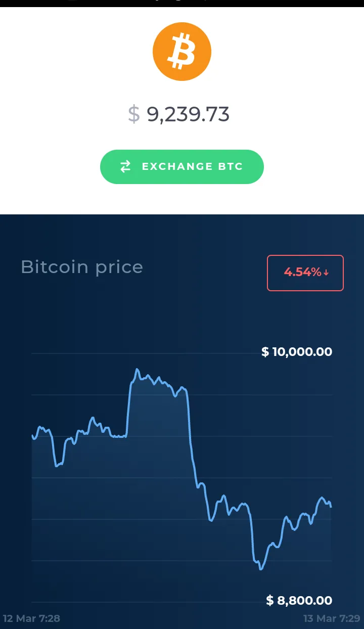Image resolution: width=364 pixels, height=629 pixels.
Task: Click the highest peak of the price line
Action: (x=136, y=370)
